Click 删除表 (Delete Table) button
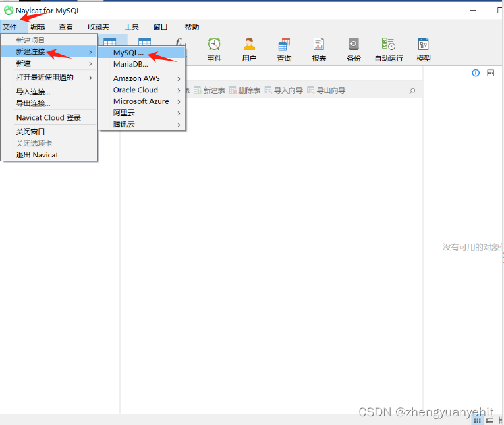Image resolution: width=504 pixels, height=425 pixels. tap(244, 90)
